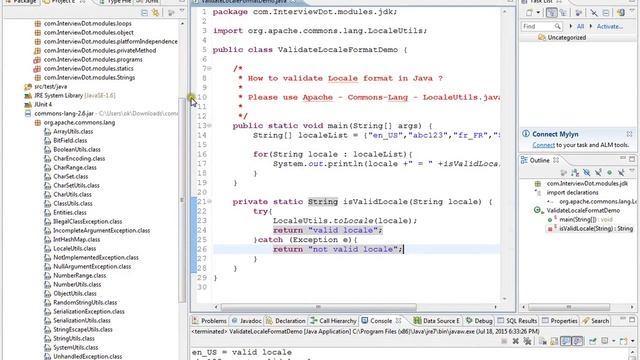This screenshot has height=360, width=640.
Task: Select ValidateLocaleFormatDemo class in Outline
Action: 583,211
